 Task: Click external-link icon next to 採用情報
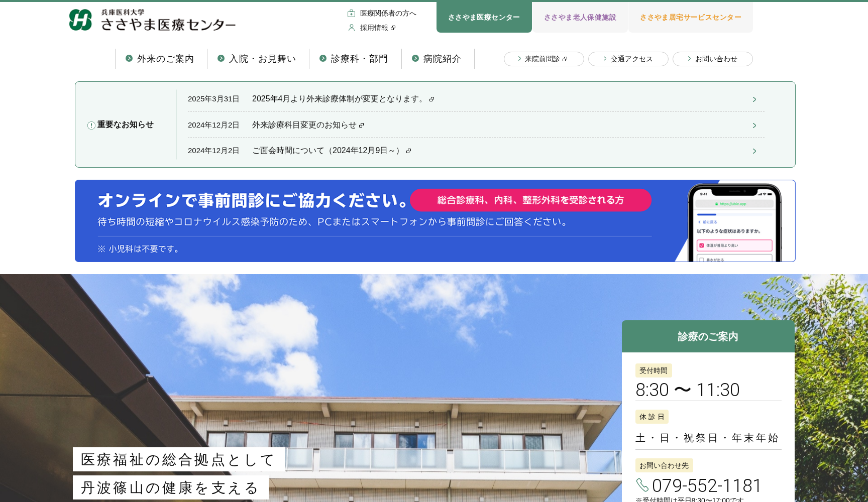tap(393, 28)
